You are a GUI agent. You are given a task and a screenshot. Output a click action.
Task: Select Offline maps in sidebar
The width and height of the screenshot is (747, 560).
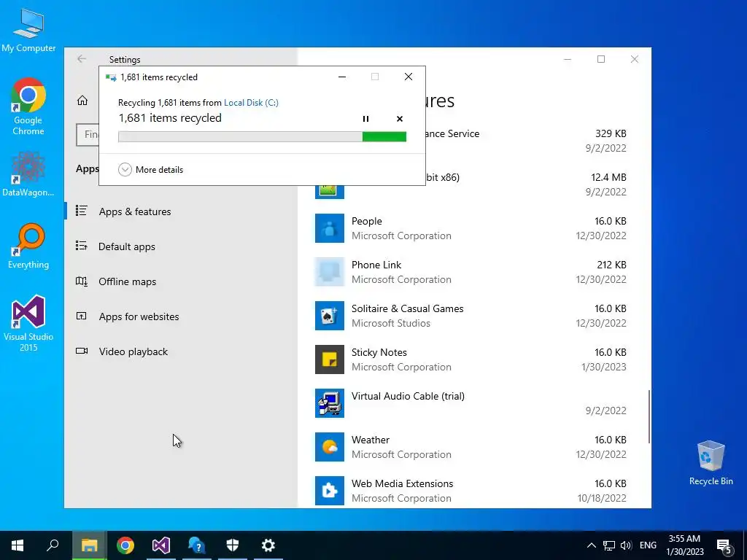click(181, 281)
